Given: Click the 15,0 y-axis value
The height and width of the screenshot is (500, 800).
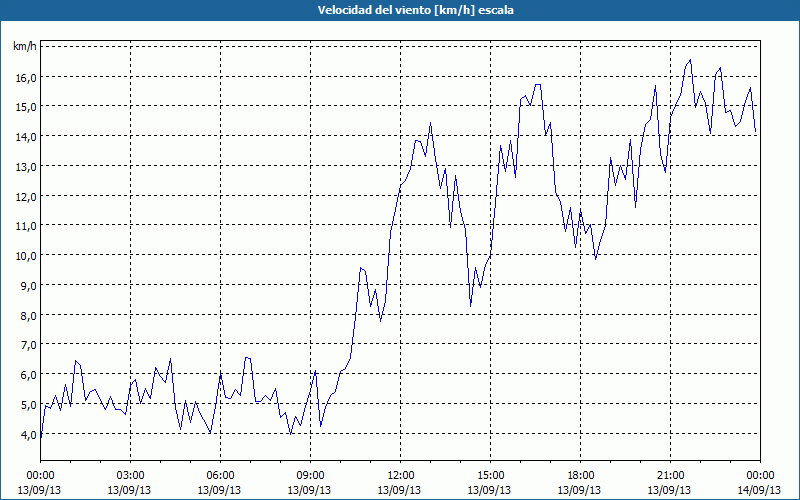Looking at the screenshot, I should point(28,107).
